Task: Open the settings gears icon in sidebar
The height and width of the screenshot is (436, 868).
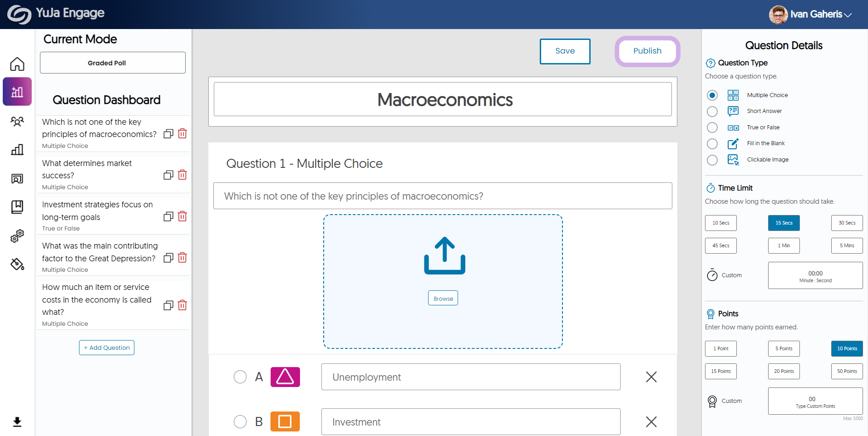Action: click(17, 236)
